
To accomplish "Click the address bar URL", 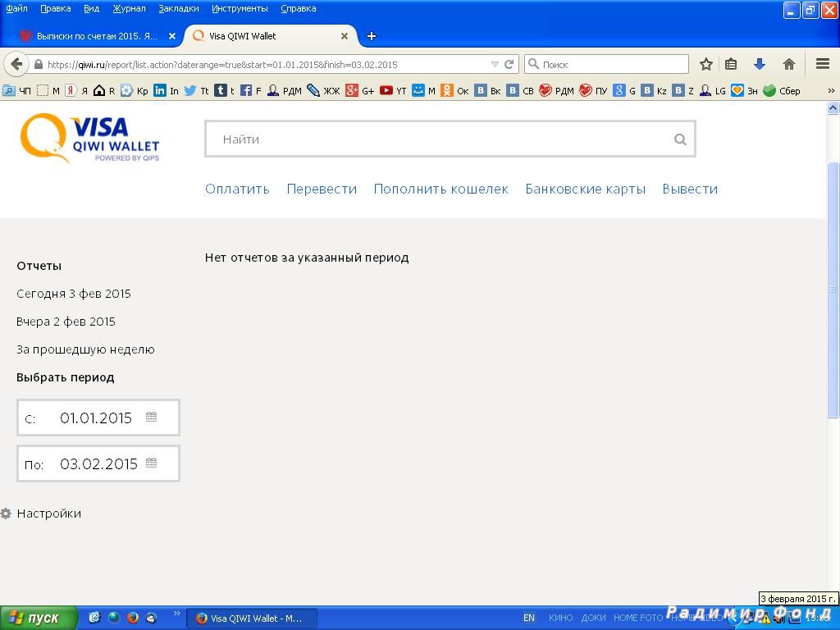I will coord(221,65).
